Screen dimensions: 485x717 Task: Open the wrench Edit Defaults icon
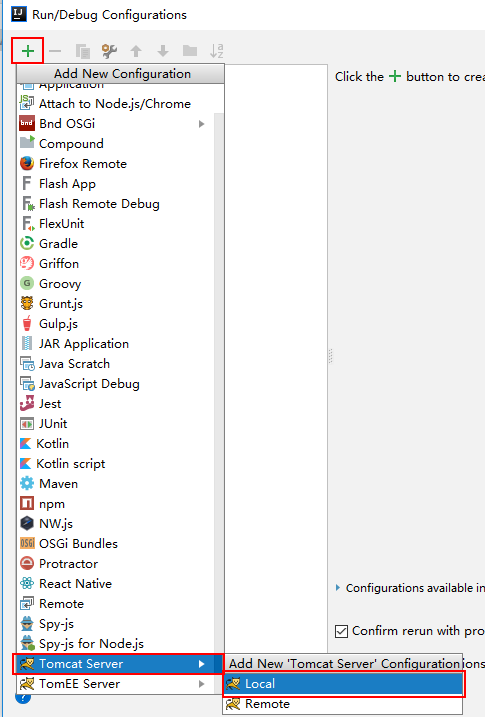pyautogui.click(x=109, y=51)
